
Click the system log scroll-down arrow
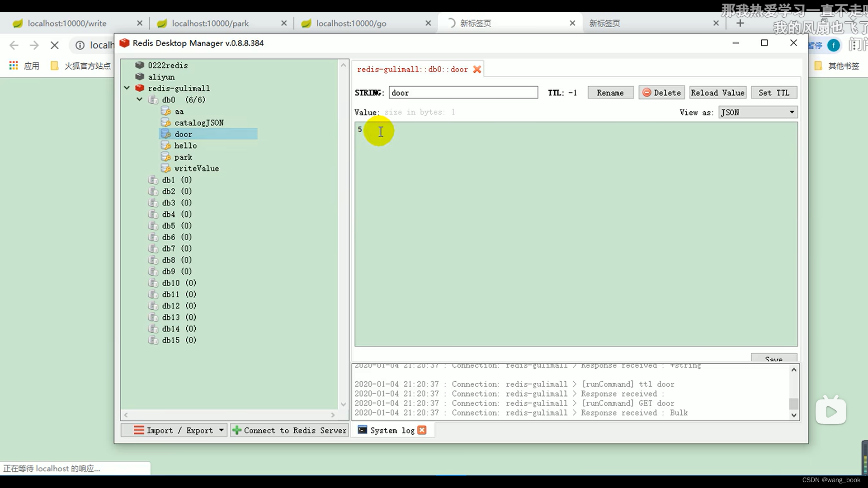click(x=794, y=415)
